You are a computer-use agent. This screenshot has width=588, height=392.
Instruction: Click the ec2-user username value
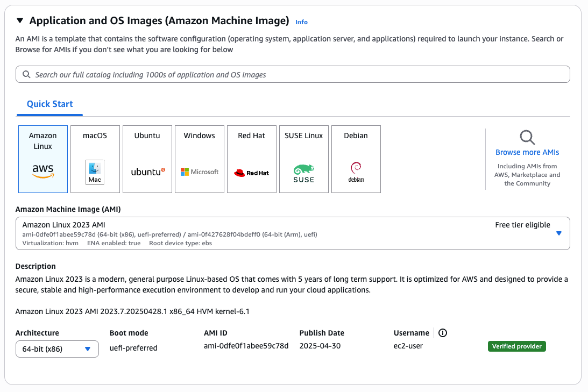408,346
